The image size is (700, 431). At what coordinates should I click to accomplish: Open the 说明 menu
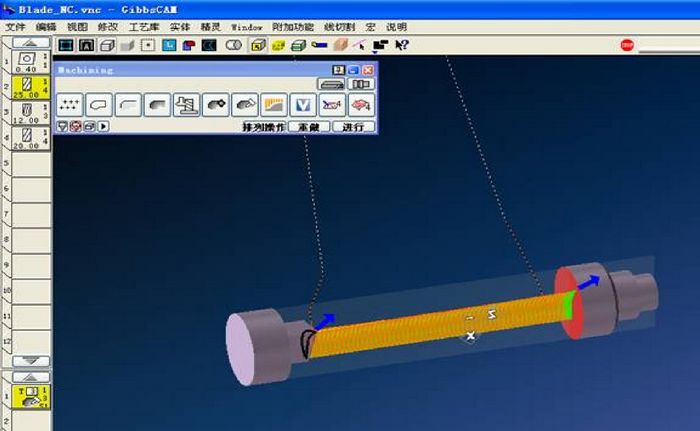(396, 27)
